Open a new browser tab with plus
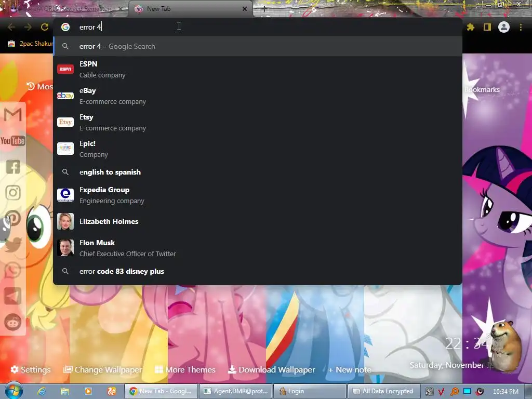Screen dimensions: 532x399 tap(264, 9)
